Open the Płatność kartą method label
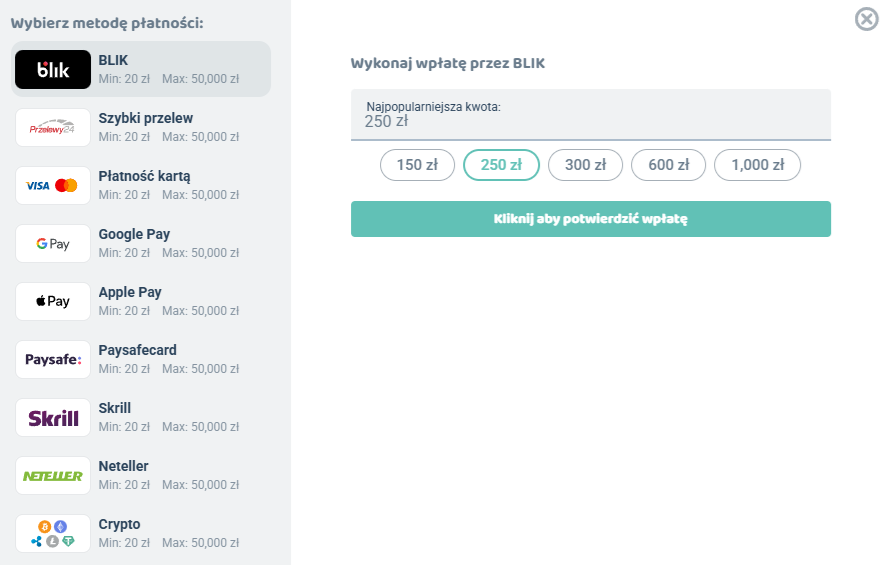Image resolution: width=884 pixels, height=565 pixels. point(144,176)
